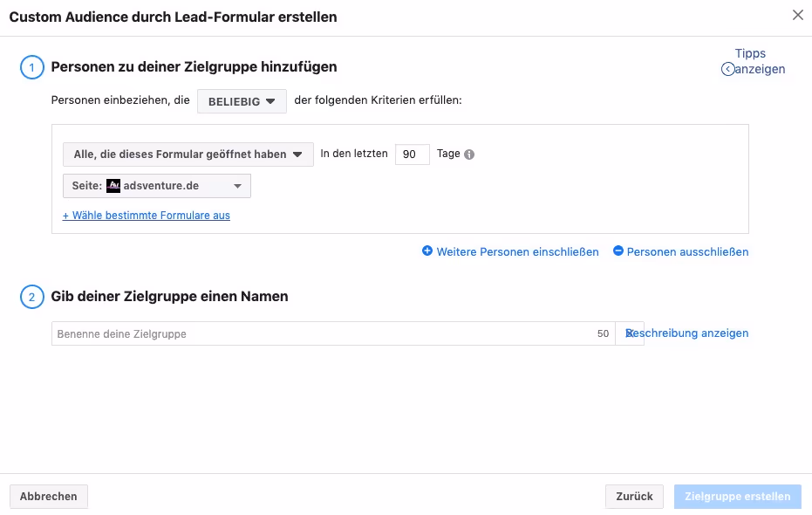Click 'Beschreibung anzeigen' link
Screen dimensions: 812x515
tap(686, 333)
